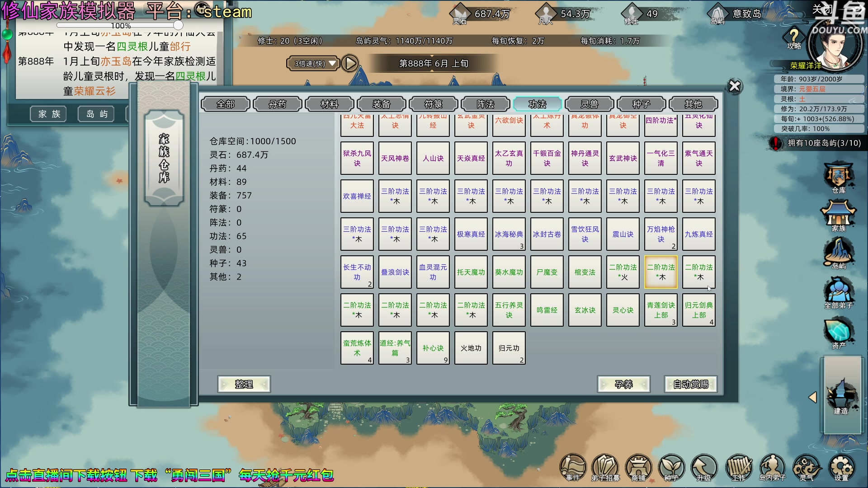
Task: Switch to the 装备 equipment tab
Action: [x=381, y=104]
